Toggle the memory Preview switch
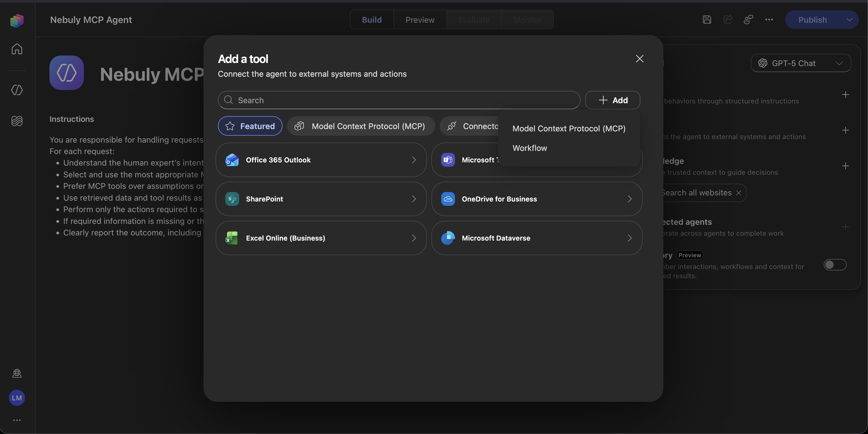 point(835,265)
